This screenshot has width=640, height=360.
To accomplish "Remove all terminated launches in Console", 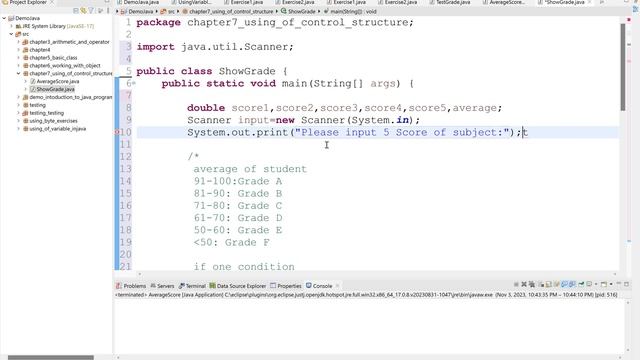I will [x=532, y=284].
